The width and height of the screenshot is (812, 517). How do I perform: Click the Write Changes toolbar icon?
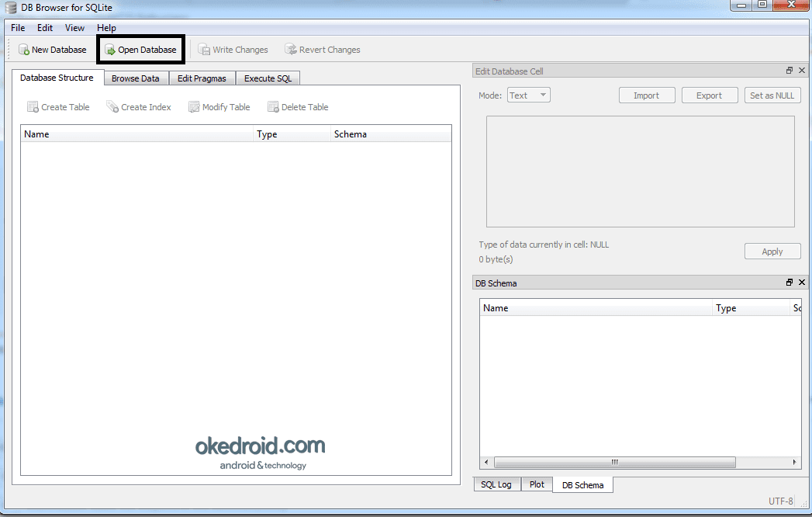[233, 49]
